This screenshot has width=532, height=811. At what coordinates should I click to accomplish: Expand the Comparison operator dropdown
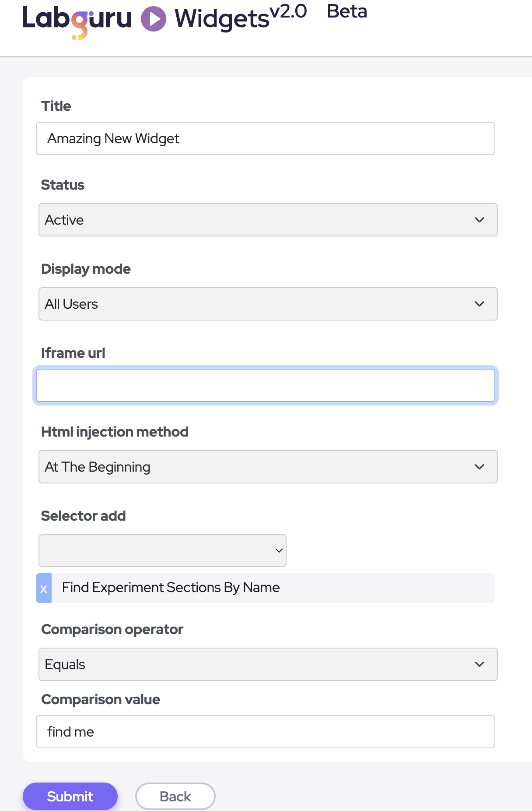tap(268, 664)
